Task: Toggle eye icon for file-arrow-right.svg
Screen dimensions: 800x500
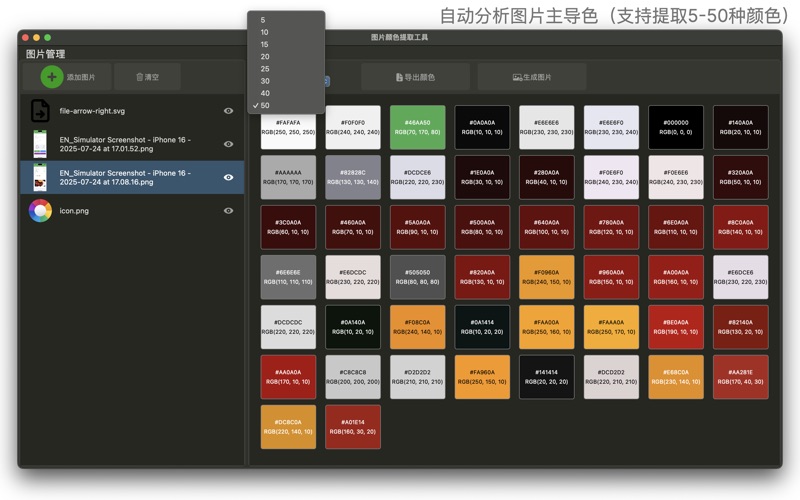Action: point(229,111)
